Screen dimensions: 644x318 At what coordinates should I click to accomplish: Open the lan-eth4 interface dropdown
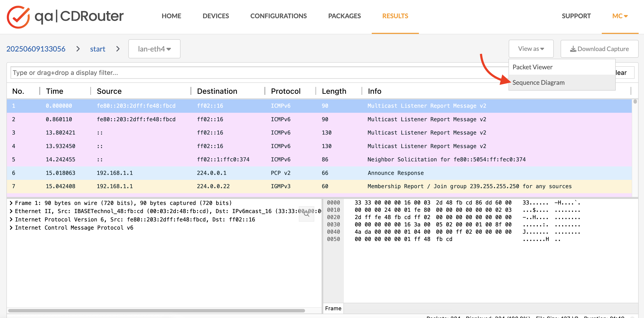tap(154, 49)
